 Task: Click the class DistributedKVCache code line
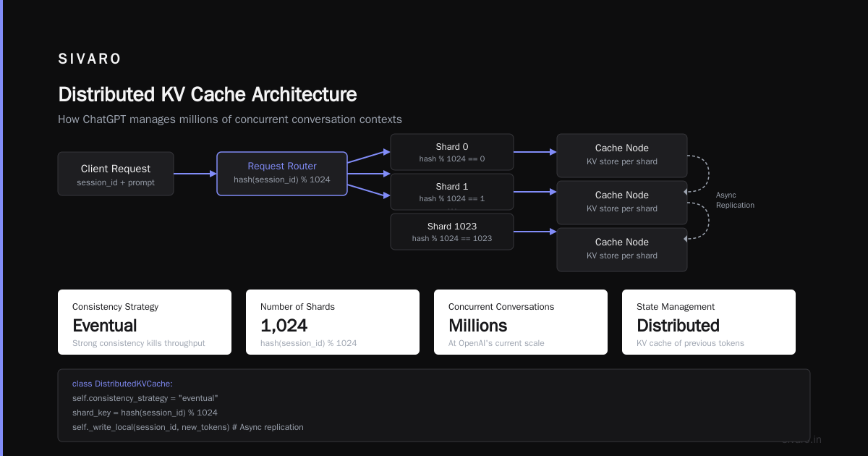[x=122, y=384]
